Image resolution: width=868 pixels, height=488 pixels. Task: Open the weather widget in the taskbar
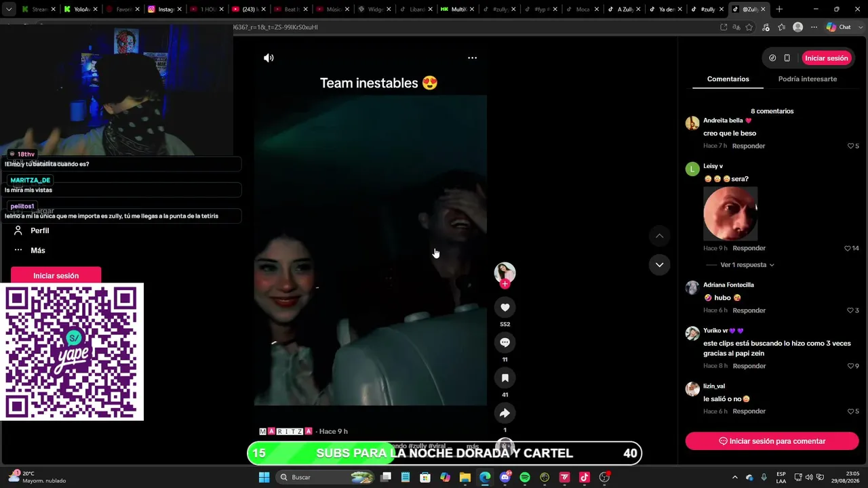[x=37, y=478]
